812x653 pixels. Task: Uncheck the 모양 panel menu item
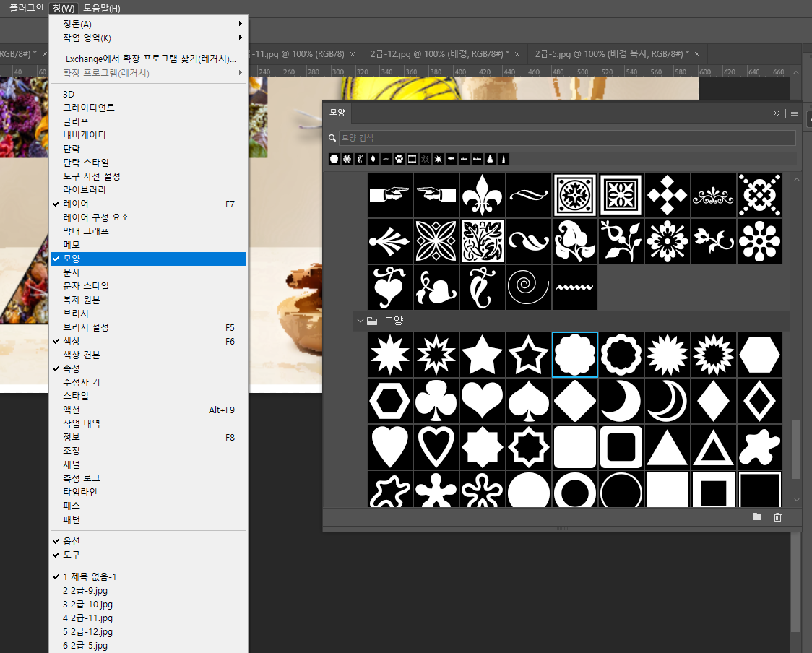pyautogui.click(x=147, y=259)
